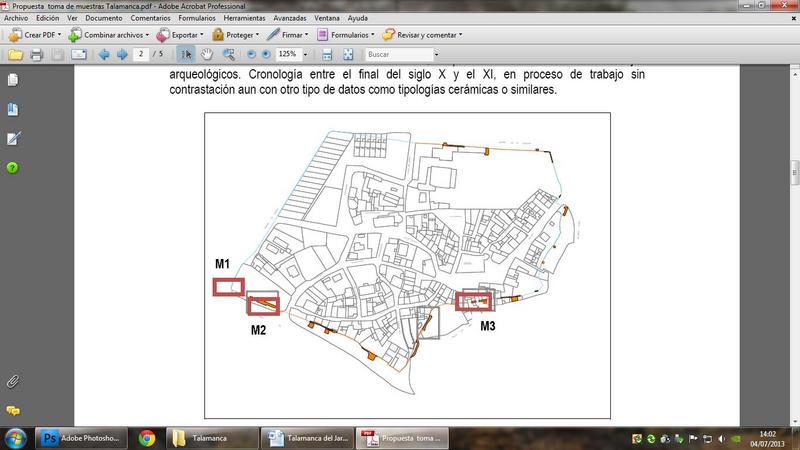The width and height of the screenshot is (800, 450).
Task: Choose the Marquee Zoom tool
Action: coord(229,54)
